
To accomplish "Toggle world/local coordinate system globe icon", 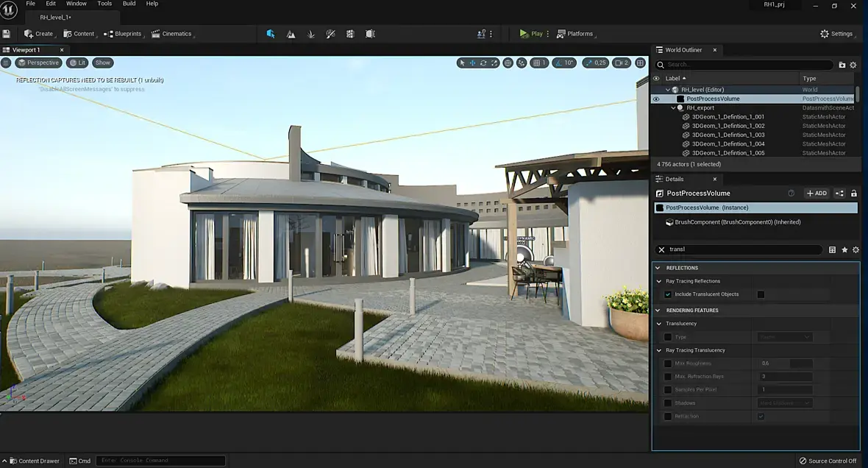I will coord(508,63).
